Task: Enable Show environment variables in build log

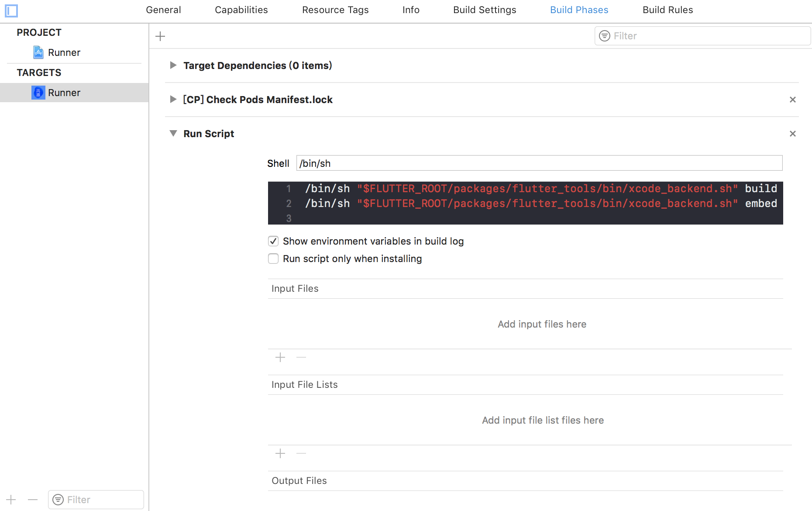Action: tap(273, 241)
